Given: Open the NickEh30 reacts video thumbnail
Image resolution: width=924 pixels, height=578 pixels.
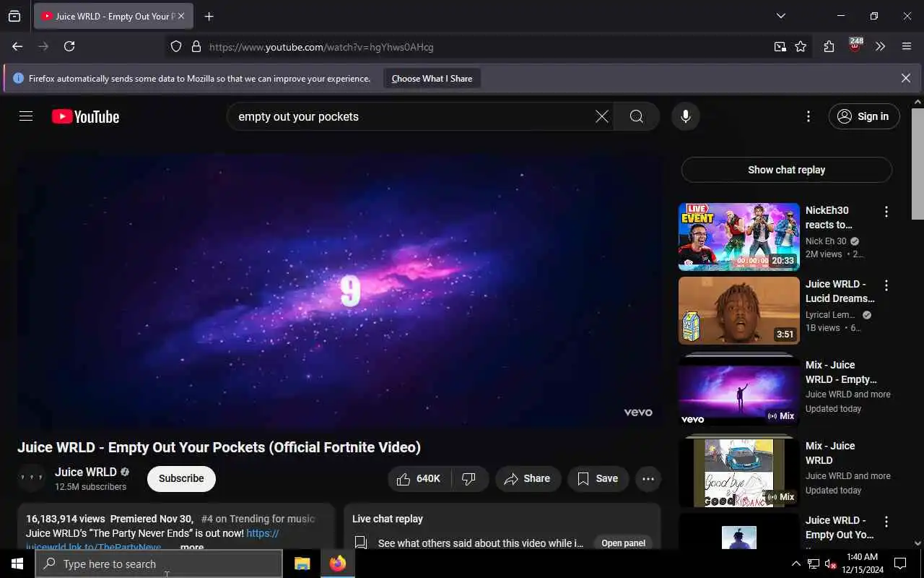Looking at the screenshot, I should click(738, 237).
